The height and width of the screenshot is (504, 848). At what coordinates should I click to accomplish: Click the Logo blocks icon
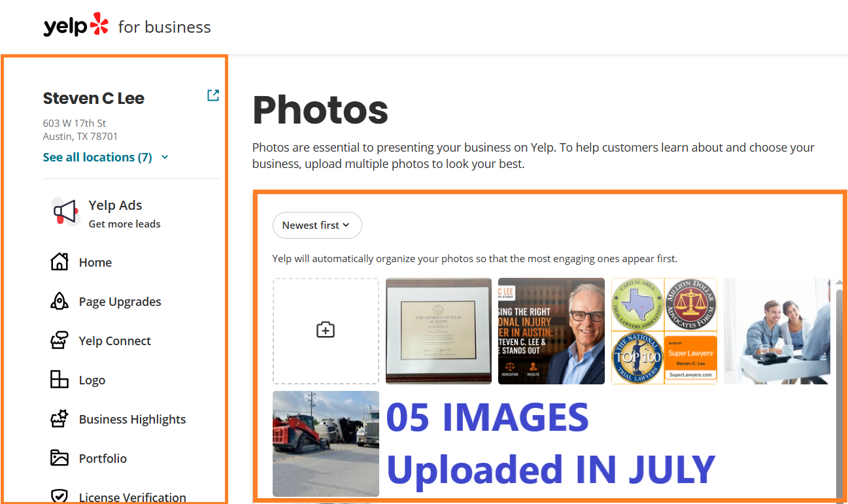(x=59, y=380)
